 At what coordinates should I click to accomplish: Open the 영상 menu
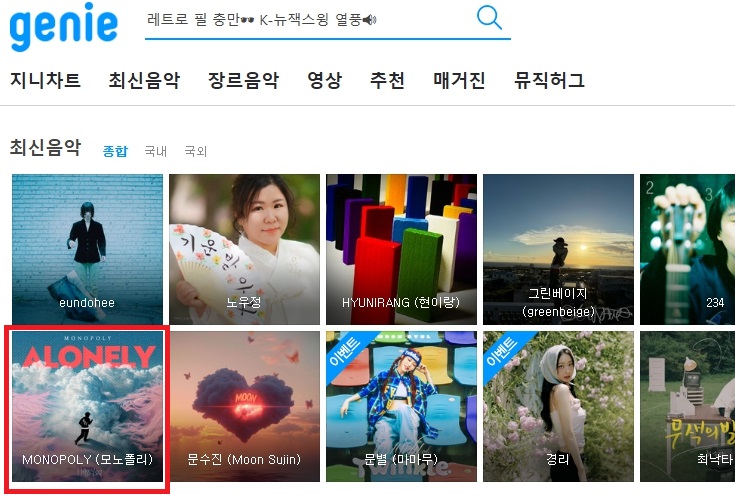tap(324, 80)
